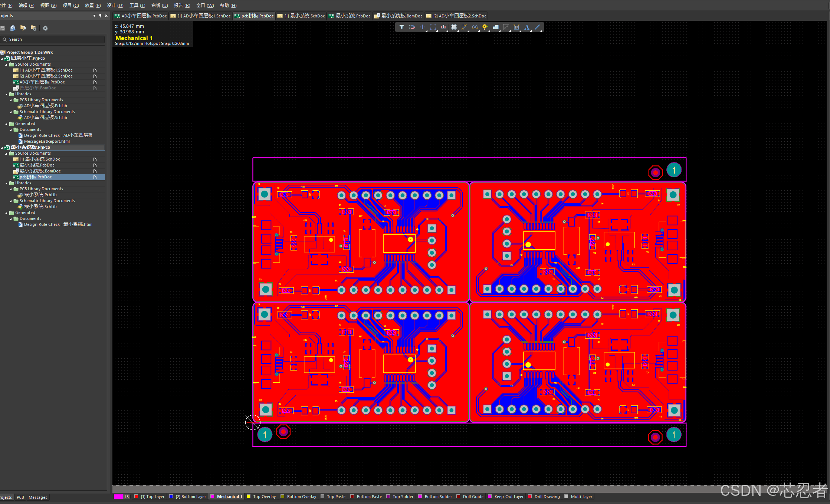
Task: Click the snap magnet icon in the toolbar
Action: point(412,27)
